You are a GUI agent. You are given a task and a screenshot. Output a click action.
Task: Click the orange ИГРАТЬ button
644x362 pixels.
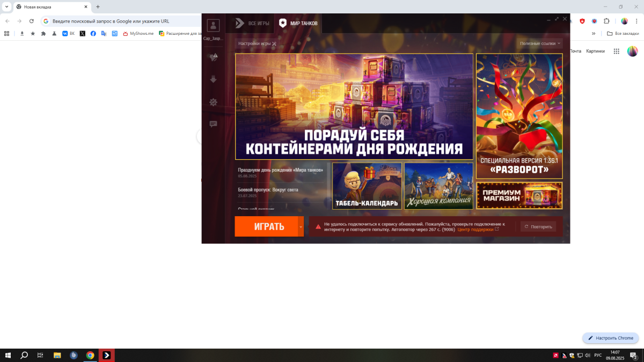266,226
